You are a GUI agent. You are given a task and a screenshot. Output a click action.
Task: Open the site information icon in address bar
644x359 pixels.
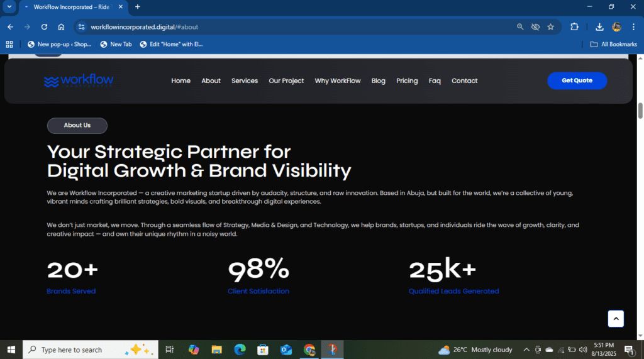coord(80,27)
